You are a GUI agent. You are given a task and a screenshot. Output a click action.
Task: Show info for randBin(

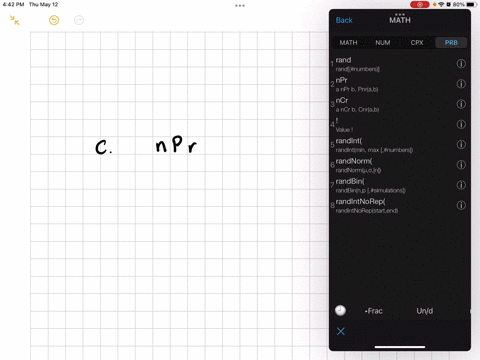tap(461, 185)
